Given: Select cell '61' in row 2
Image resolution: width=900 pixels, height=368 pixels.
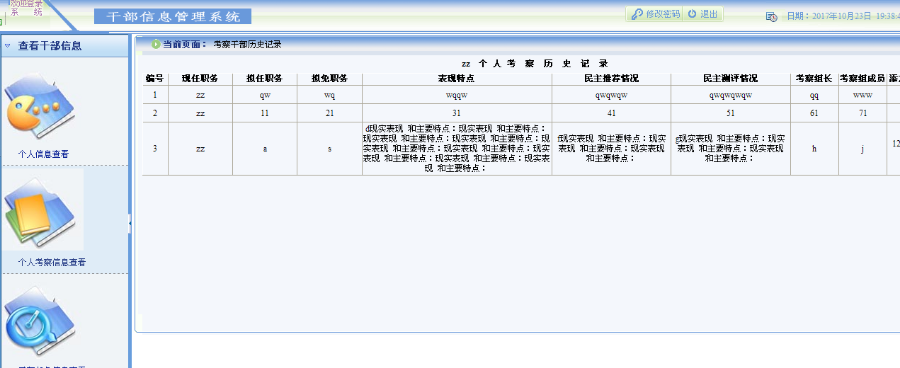Looking at the screenshot, I should [814, 113].
